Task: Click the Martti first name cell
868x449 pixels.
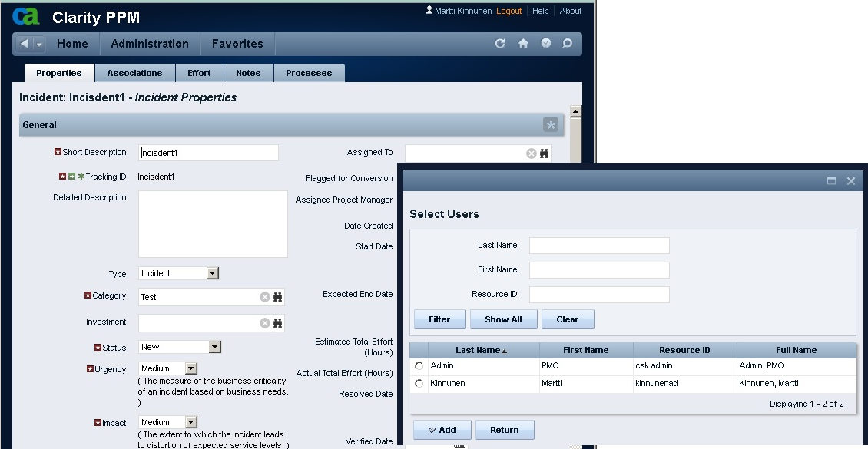Action: pyautogui.click(x=585, y=384)
